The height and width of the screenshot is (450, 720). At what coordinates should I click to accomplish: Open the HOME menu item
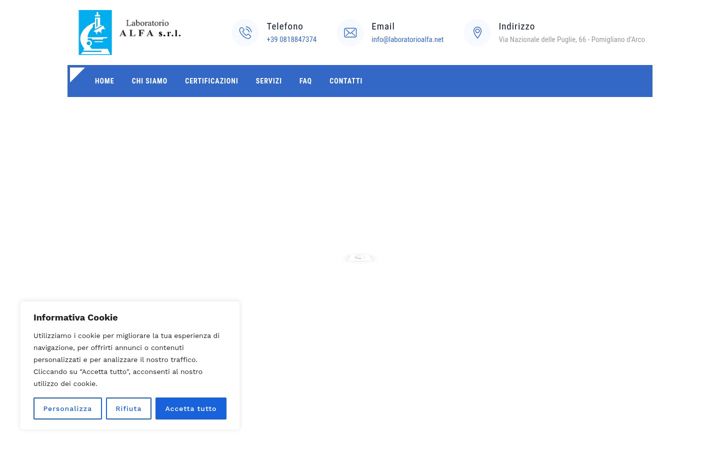(104, 81)
